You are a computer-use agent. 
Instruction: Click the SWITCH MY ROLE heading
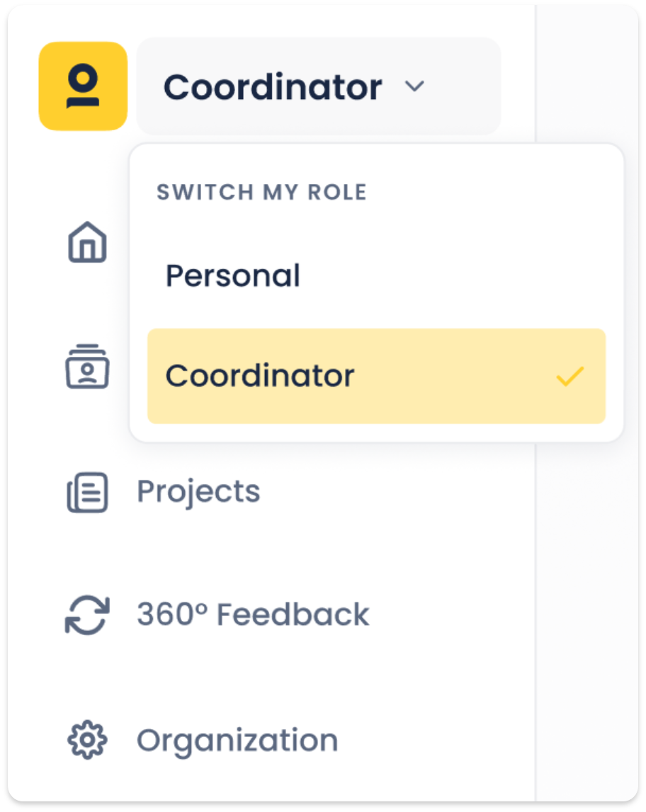261,192
